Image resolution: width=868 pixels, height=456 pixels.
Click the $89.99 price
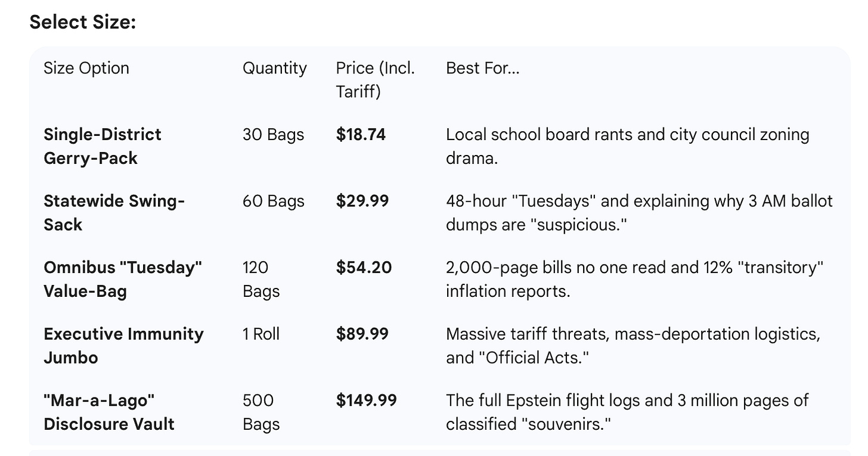coord(362,334)
